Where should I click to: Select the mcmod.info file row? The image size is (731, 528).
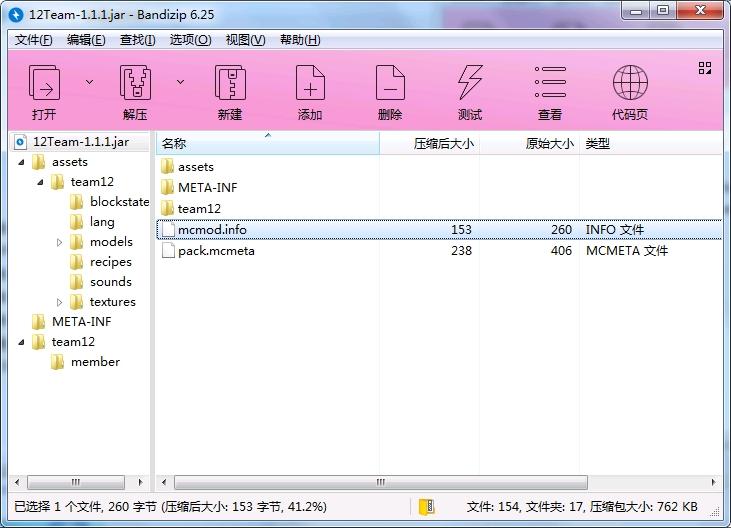pyautogui.click(x=439, y=230)
